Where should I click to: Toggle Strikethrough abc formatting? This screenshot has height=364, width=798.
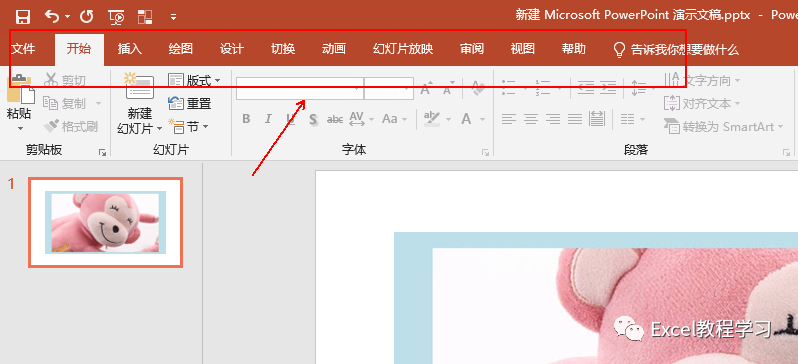click(335, 119)
